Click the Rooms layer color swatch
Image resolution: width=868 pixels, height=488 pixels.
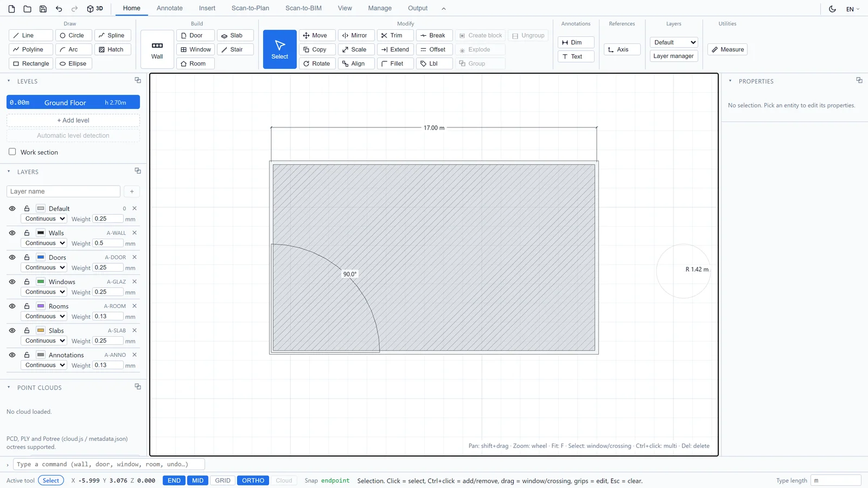(41, 306)
